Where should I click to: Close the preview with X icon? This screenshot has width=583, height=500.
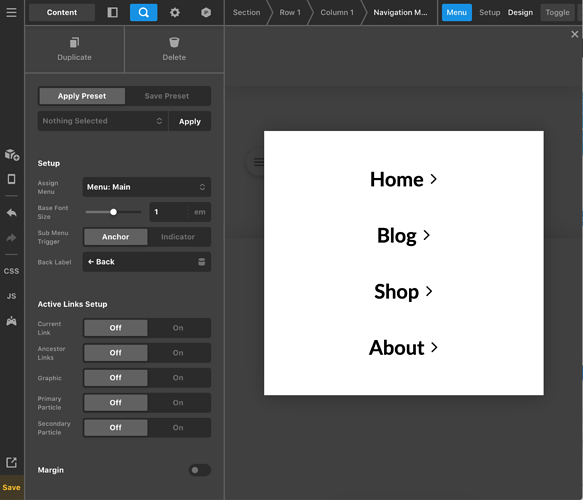tap(574, 34)
